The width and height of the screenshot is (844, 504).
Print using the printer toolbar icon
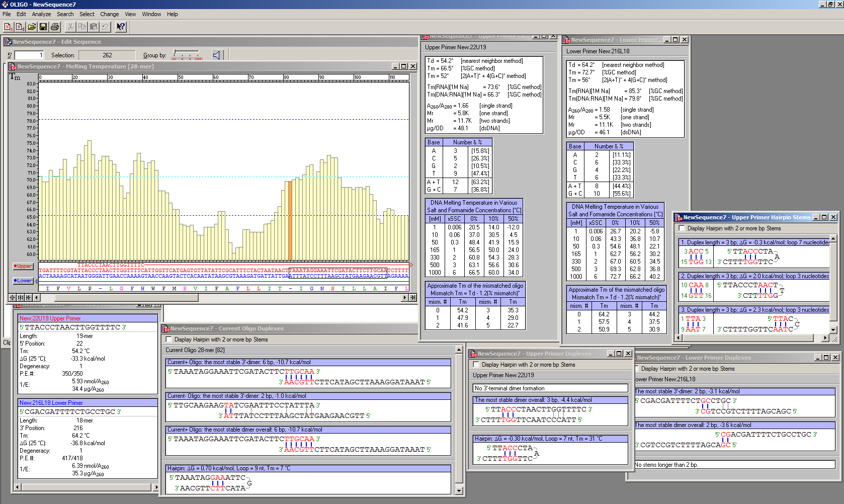tap(55, 27)
